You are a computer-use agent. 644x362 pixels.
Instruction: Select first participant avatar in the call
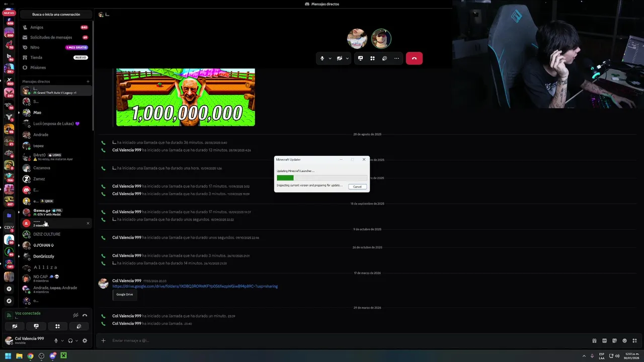click(357, 39)
